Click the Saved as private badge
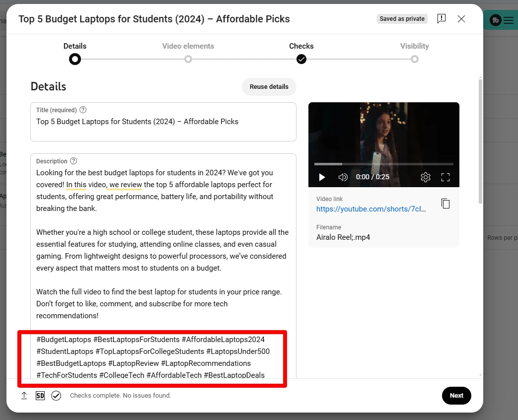518x420 pixels. click(402, 19)
